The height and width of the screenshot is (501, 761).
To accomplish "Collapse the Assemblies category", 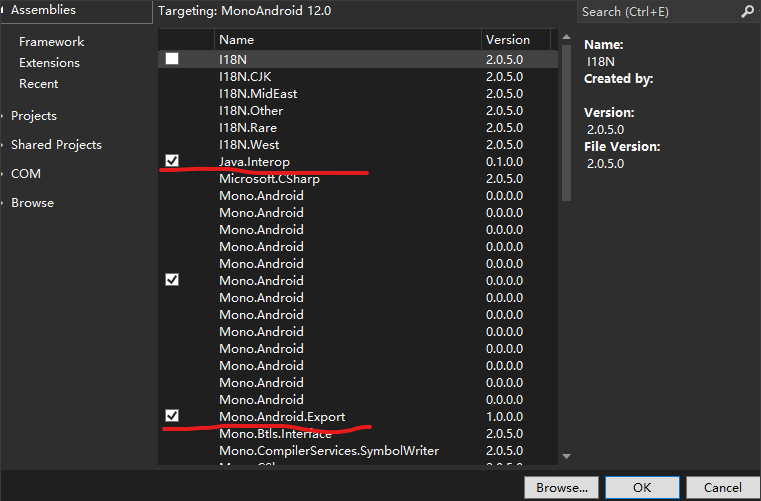I will point(2,10).
